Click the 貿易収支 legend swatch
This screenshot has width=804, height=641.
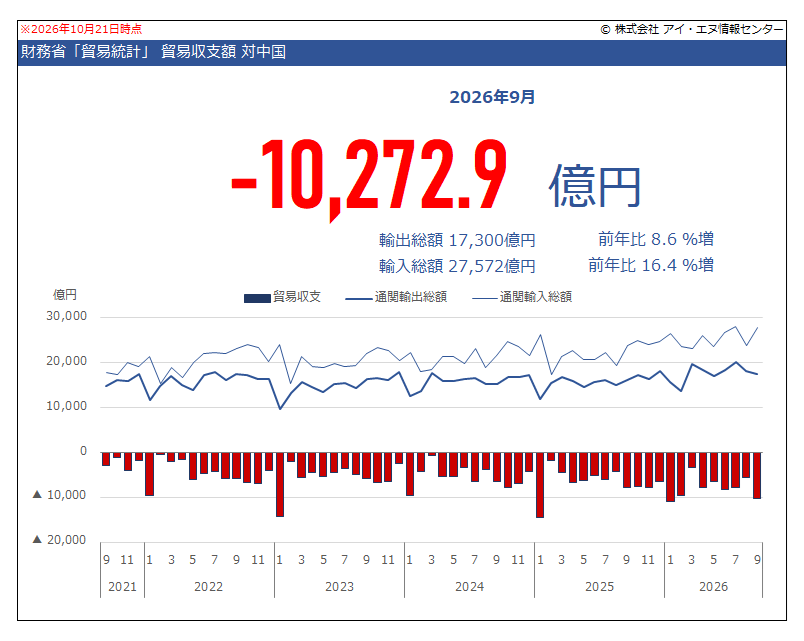pyautogui.click(x=257, y=298)
